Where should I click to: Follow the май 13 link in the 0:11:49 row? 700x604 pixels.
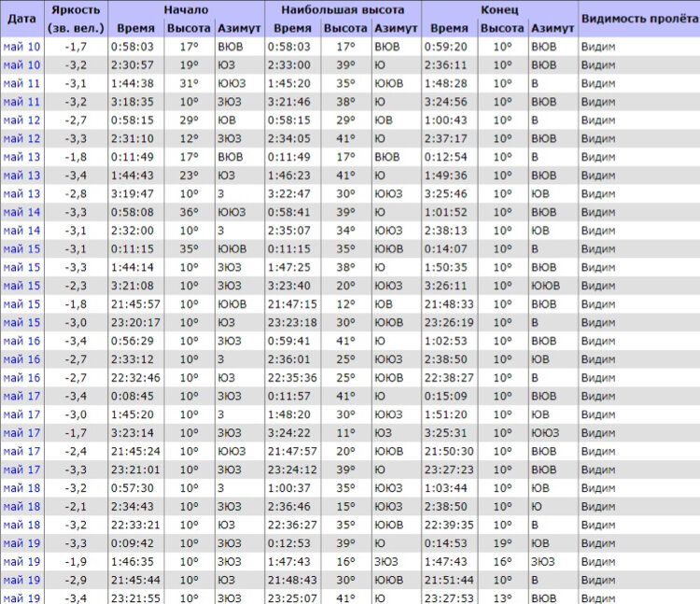[x=21, y=157]
